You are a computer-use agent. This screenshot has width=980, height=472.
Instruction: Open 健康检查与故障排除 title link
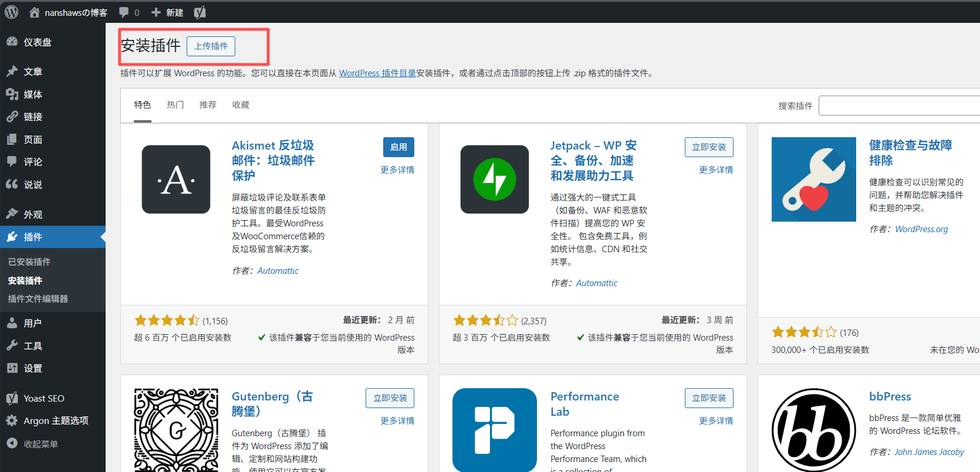[911, 153]
